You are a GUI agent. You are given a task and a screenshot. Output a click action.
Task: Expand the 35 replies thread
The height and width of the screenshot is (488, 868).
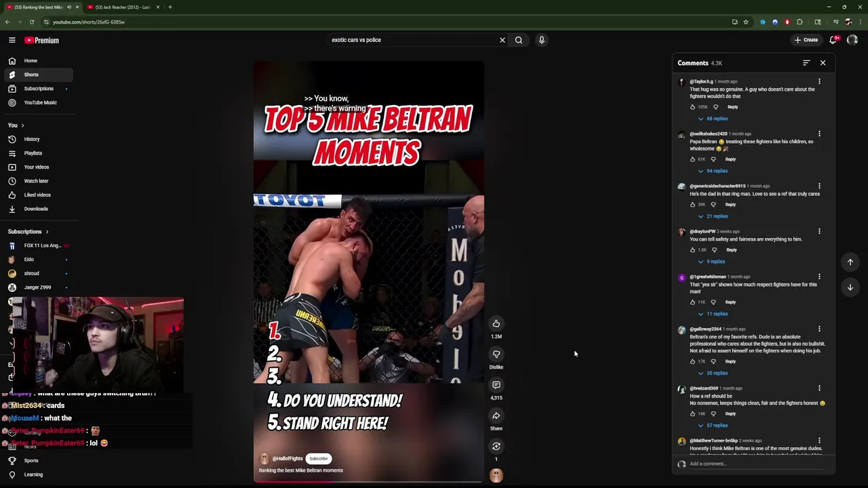click(x=713, y=373)
